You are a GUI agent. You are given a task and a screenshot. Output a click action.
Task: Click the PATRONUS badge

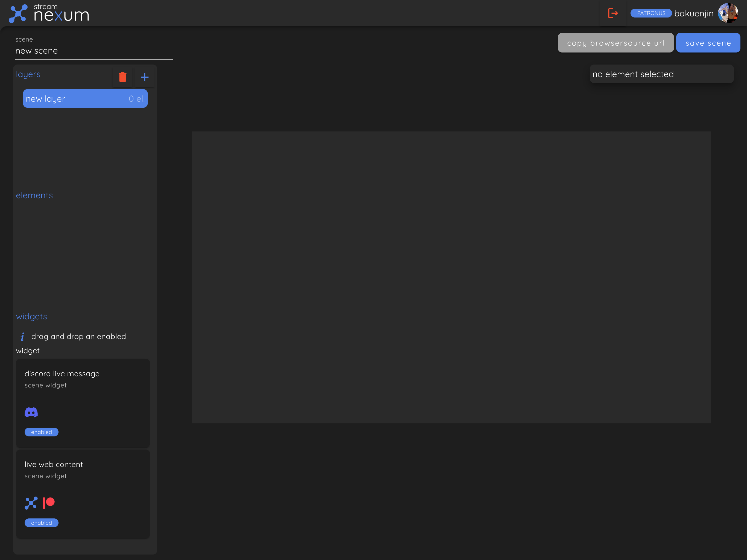pyautogui.click(x=651, y=13)
